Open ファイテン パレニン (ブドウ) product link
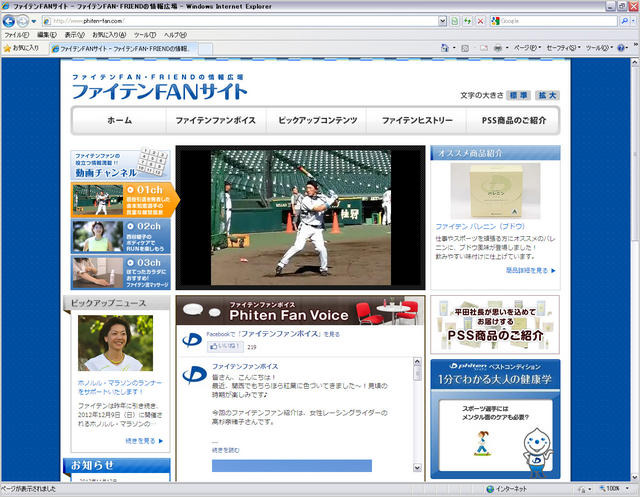The height and width of the screenshot is (497, 640). tap(480, 226)
